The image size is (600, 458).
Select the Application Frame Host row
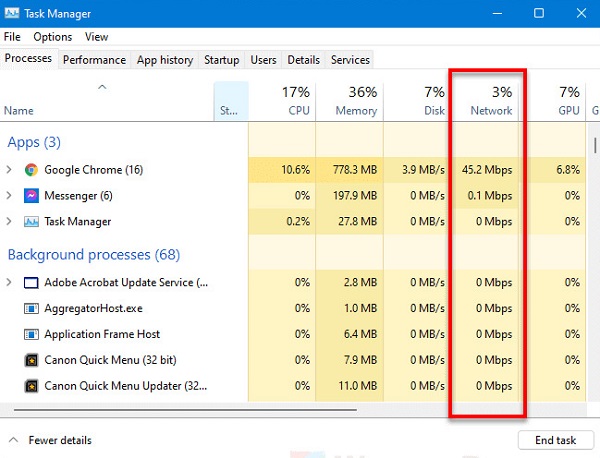click(x=293, y=334)
